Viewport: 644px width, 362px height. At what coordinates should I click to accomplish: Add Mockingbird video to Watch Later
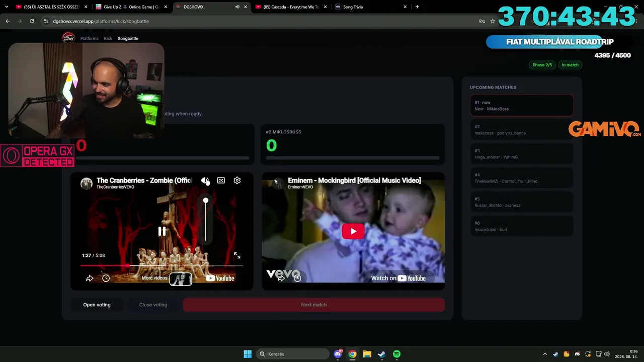[297, 278]
